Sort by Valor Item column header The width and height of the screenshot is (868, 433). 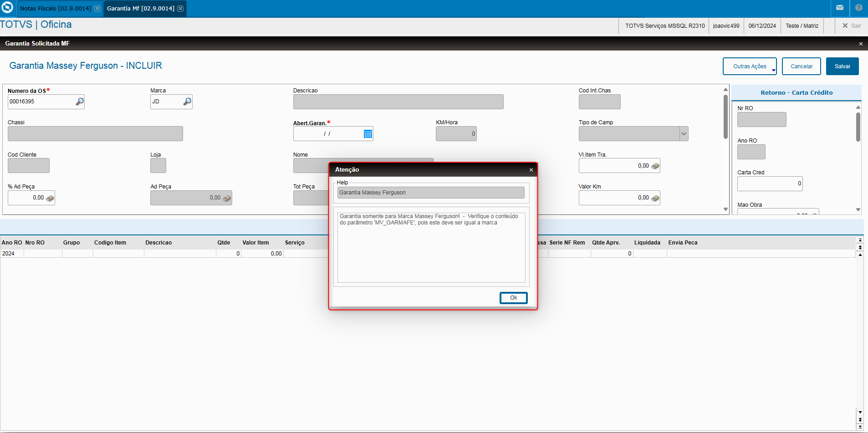coord(255,243)
